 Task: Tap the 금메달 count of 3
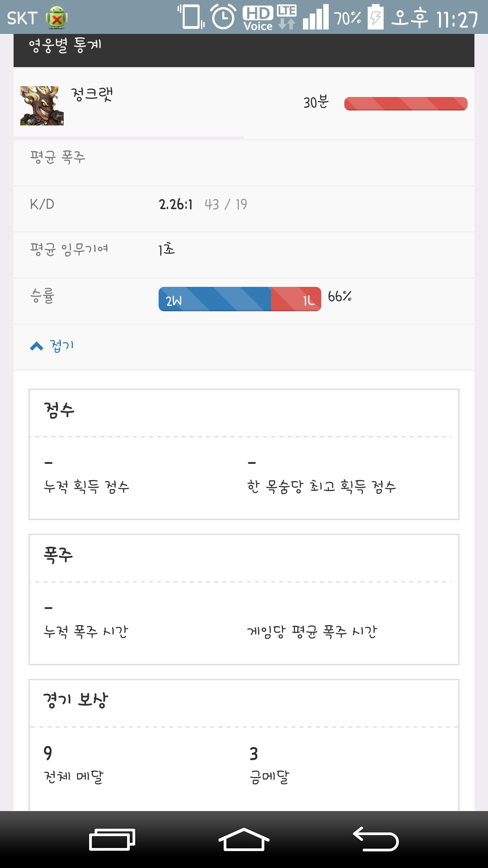pyautogui.click(x=254, y=754)
